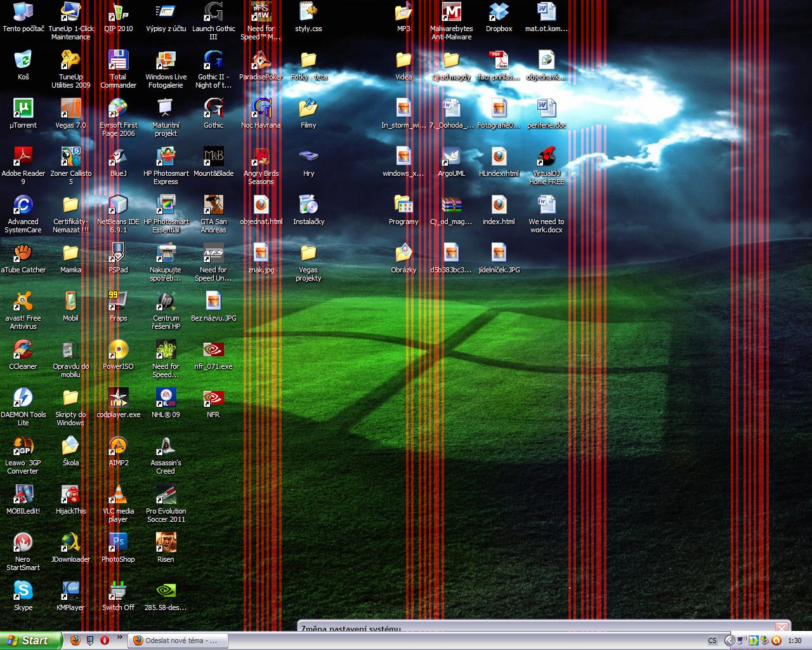Click the taskbar clock showing 1:30
Viewport: 812px width, 650px height.
[794, 641]
